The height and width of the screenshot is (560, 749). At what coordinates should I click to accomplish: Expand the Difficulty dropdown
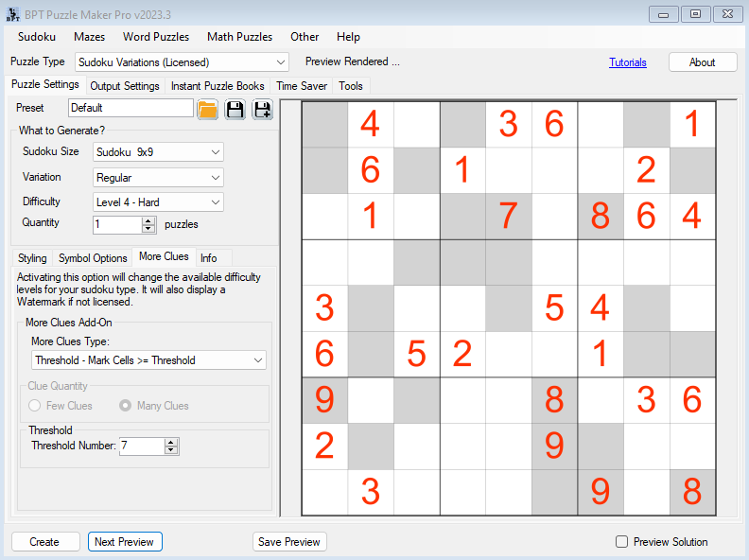[158, 201]
